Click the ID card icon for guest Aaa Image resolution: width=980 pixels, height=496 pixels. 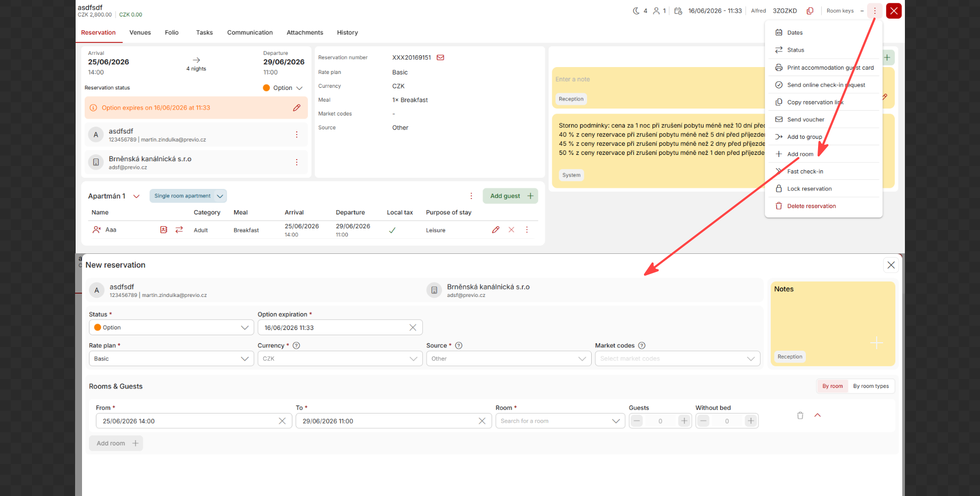[x=164, y=230]
